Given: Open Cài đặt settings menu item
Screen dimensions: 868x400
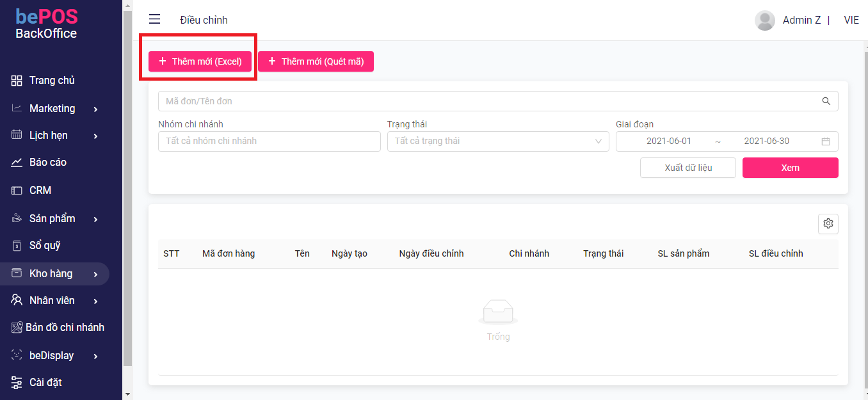Looking at the screenshot, I should point(45,383).
